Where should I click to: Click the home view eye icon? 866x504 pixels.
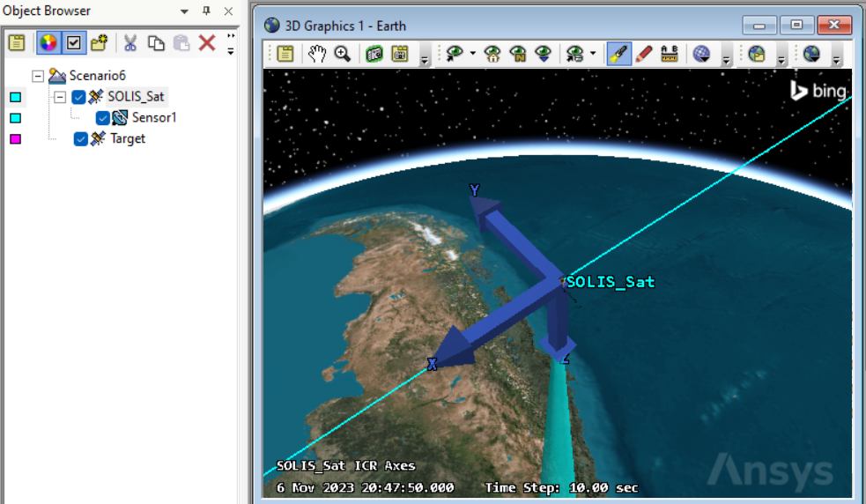492,54
